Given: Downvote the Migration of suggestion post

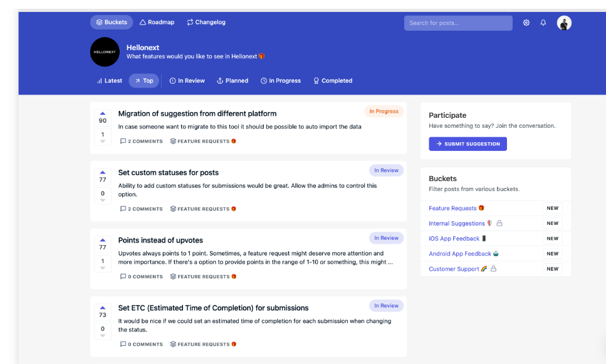Looking at the screenshot, I should point(103,142).
